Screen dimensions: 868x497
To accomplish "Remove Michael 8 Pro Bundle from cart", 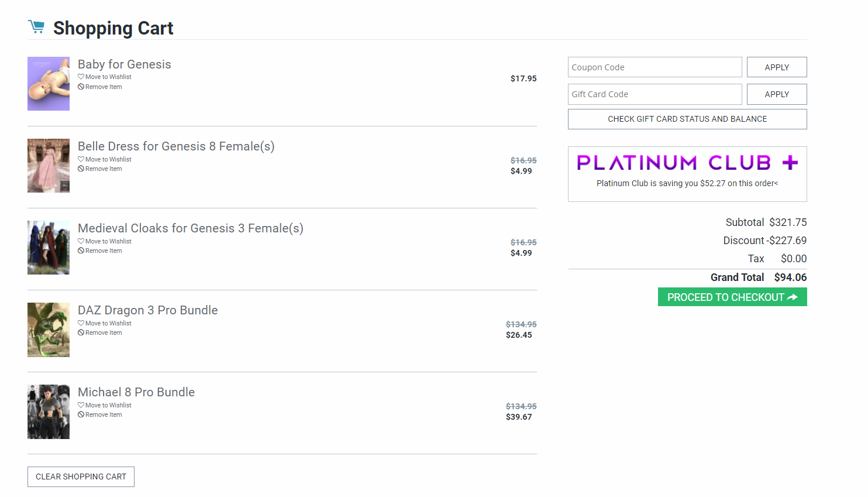I will tap(104, 414).
